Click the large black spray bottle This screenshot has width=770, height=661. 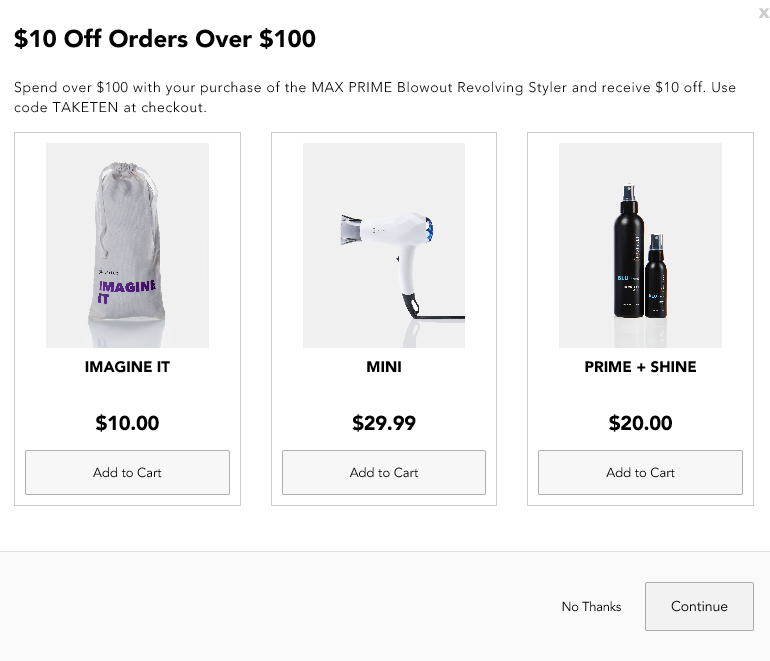(x=628, y=250)
